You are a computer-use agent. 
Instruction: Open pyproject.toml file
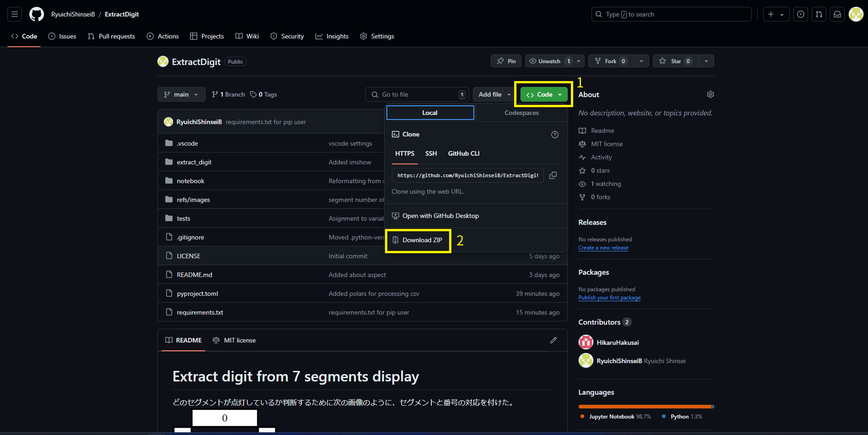[197, 294]
